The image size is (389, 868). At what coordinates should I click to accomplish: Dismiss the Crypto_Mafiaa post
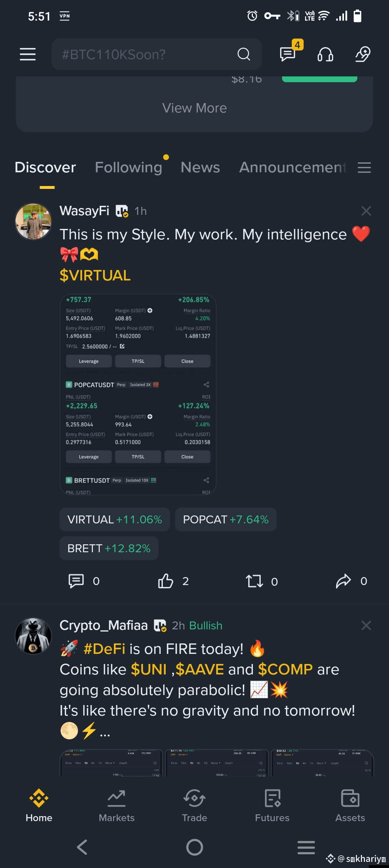click(x=366, y=625)
